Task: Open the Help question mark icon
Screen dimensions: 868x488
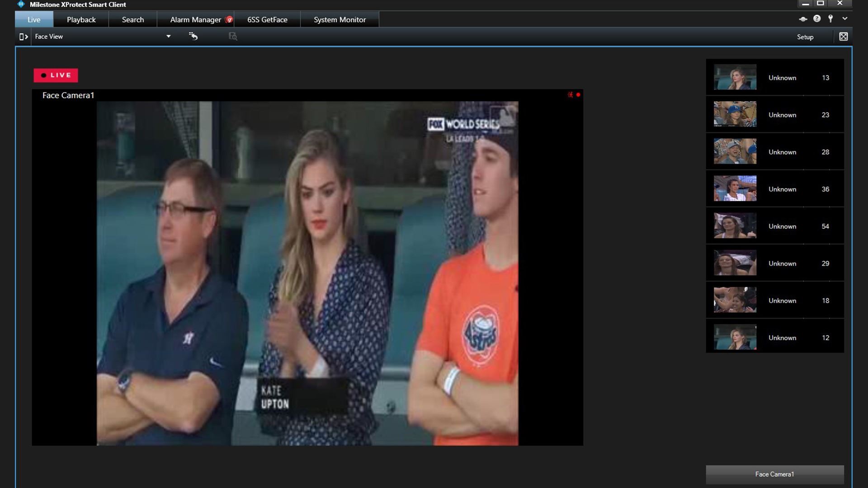Action: (816, 19)
